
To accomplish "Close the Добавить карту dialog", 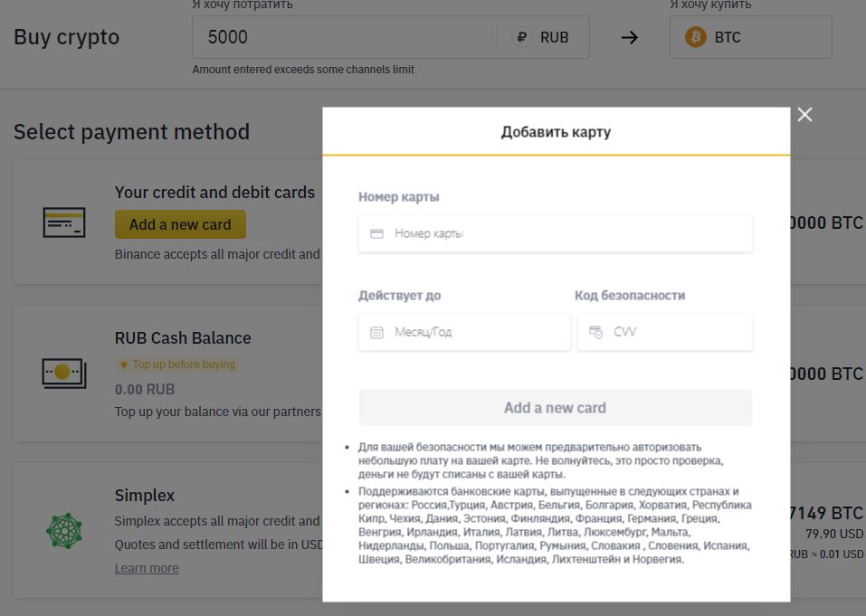I will [x=804, y=114].
